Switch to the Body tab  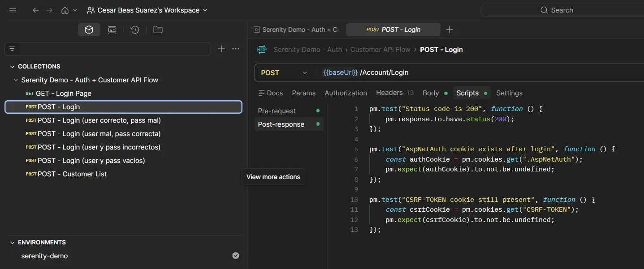431,93
